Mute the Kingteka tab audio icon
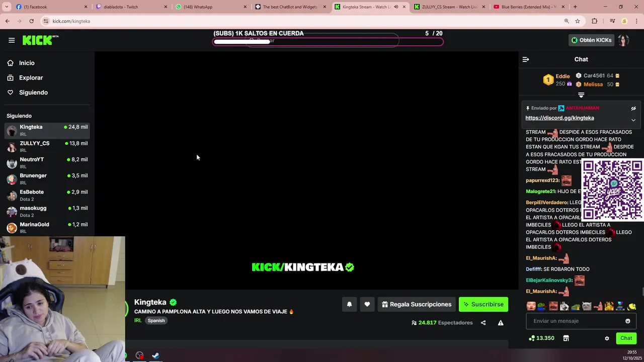 [x=396, y=7]
